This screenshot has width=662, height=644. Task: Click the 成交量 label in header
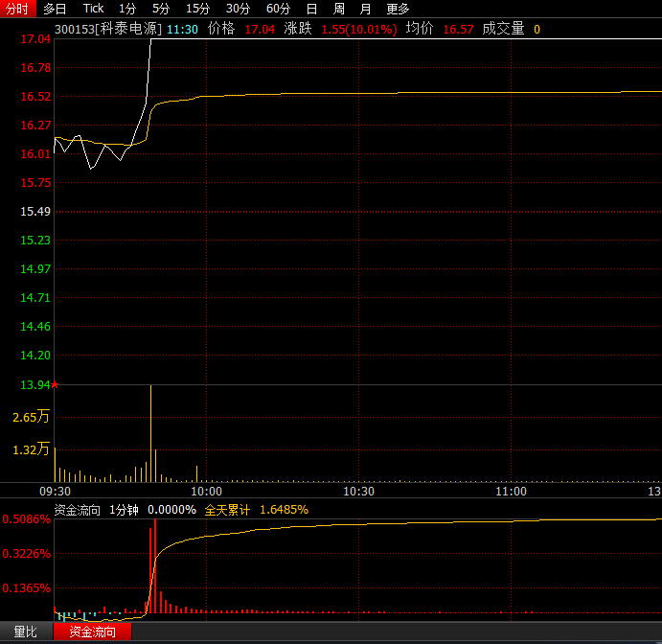tap(503, 29)
